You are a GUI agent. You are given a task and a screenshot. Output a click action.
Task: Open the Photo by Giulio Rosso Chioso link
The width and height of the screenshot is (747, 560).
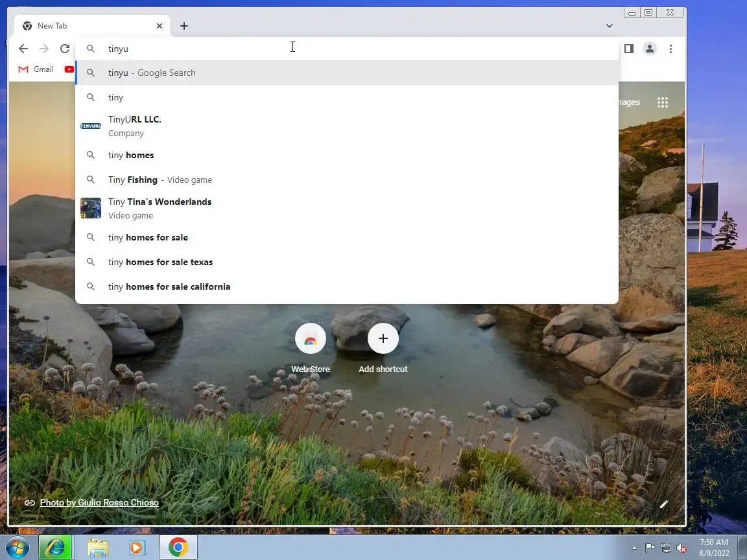point(99,502)
